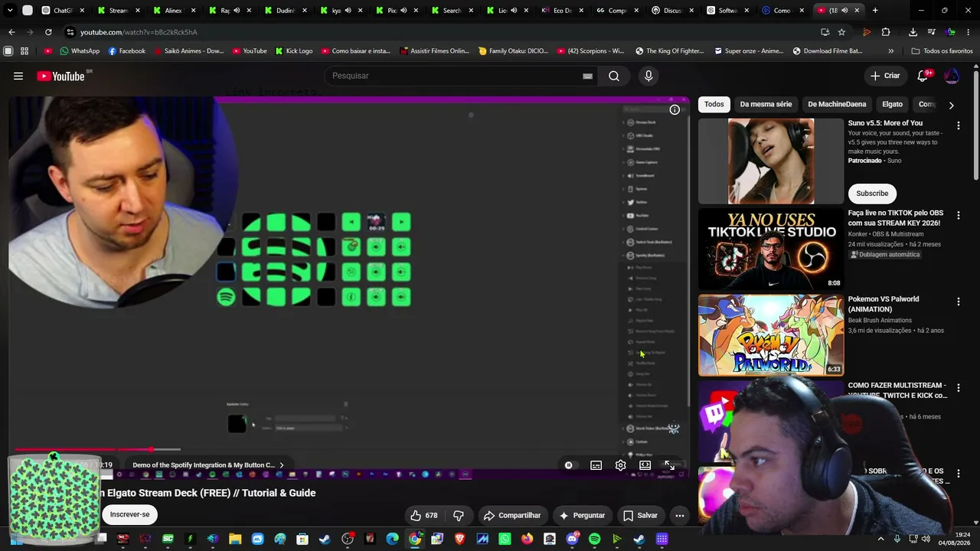Open the TIKTOK LIVE STUDIO video thumbnail

point(771,247)
